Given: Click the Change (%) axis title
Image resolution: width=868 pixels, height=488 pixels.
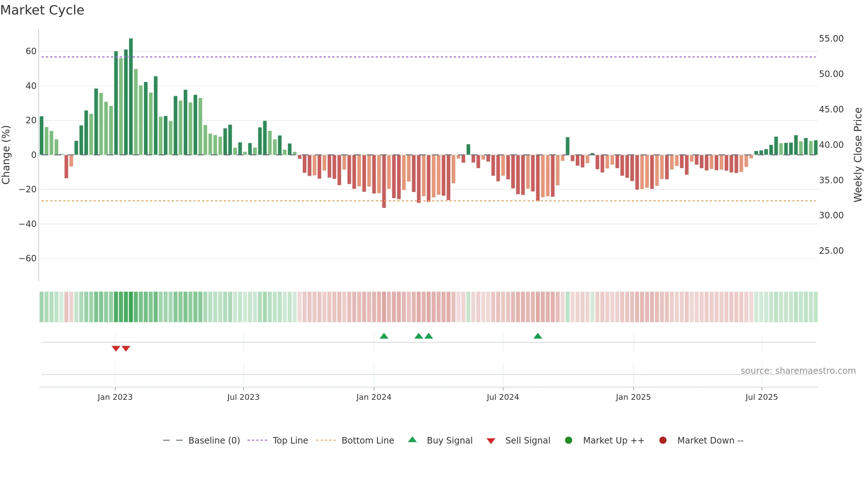Looking at the screenshot, I should tap(6, 155).
